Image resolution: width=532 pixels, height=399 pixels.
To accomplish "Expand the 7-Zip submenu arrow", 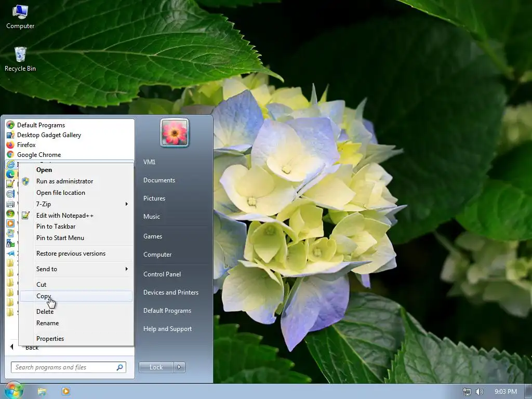I will [x=127, y=204].
